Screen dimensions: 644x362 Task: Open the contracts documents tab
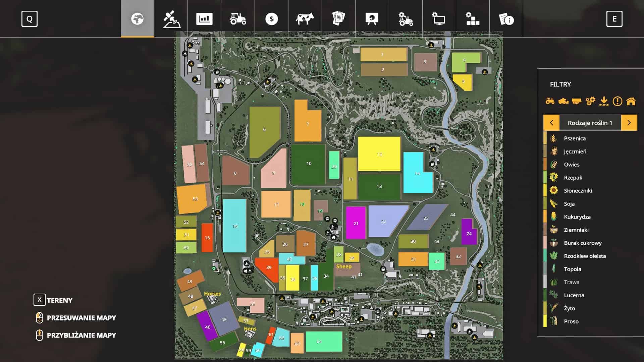point(338,19)
